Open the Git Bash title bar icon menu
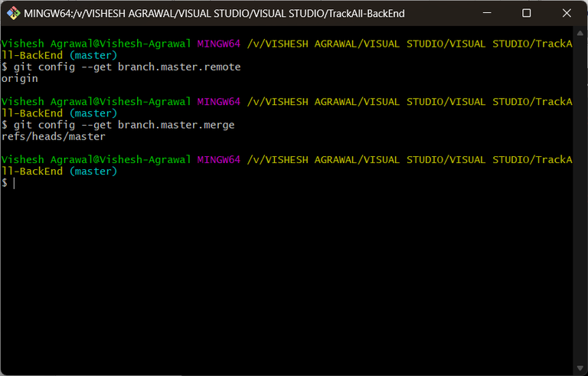Image resolution: width=588 pixels, height=376 pixels. (x=14, y=13)
